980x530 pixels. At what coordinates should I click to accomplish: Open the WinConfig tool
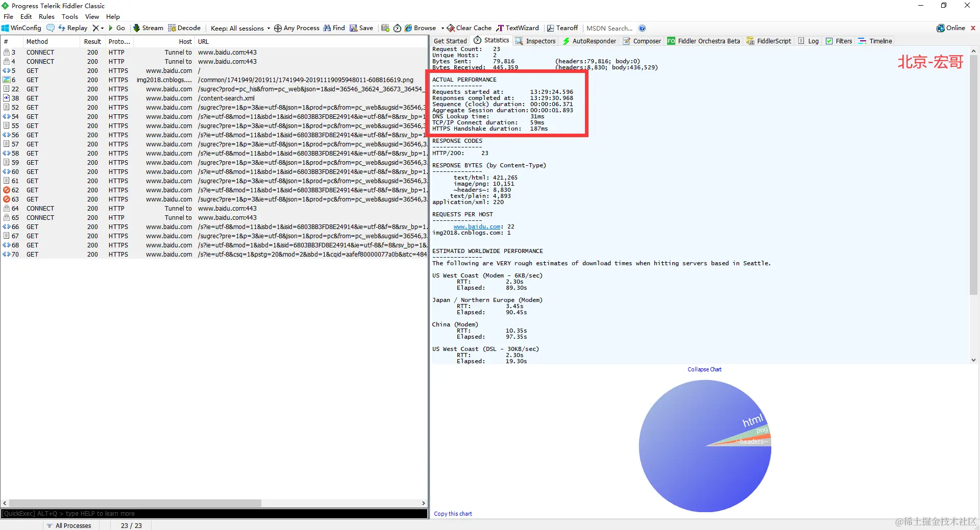21,28
